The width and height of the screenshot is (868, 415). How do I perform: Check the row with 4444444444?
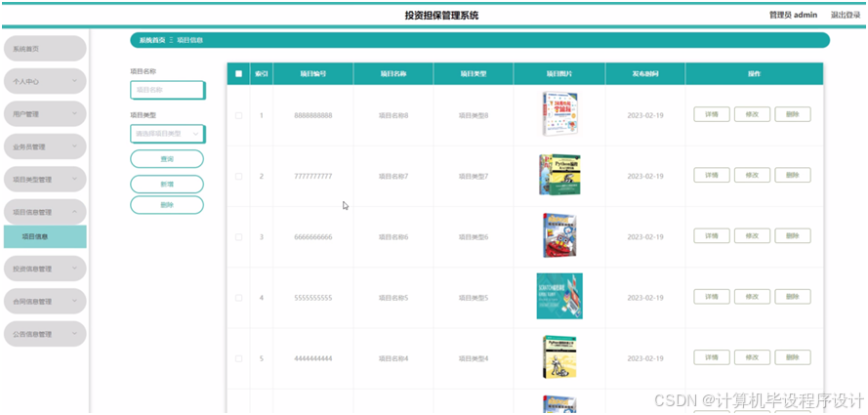click(238, 358)
